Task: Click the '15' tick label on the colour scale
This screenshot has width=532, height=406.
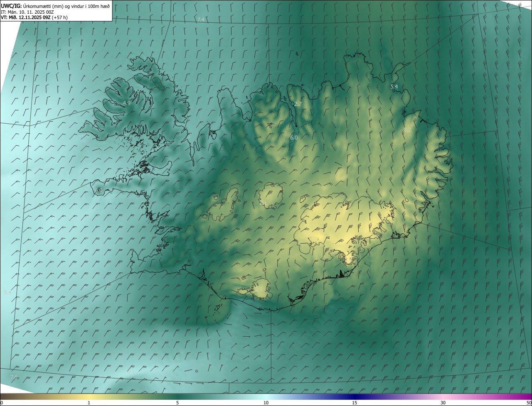Action: click(355, 403)
